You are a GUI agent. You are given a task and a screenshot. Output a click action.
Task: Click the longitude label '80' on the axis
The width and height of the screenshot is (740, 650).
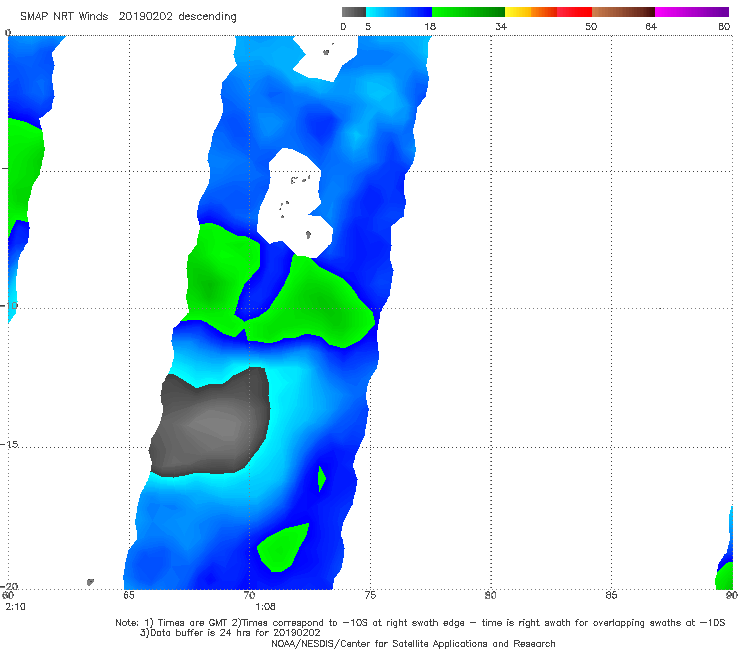tap(490, 595)
